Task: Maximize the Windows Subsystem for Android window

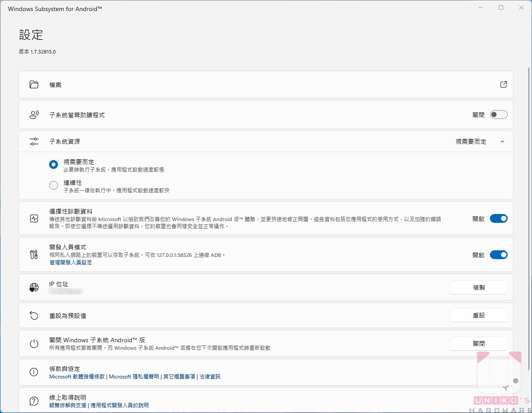Action: pos(501,8)
